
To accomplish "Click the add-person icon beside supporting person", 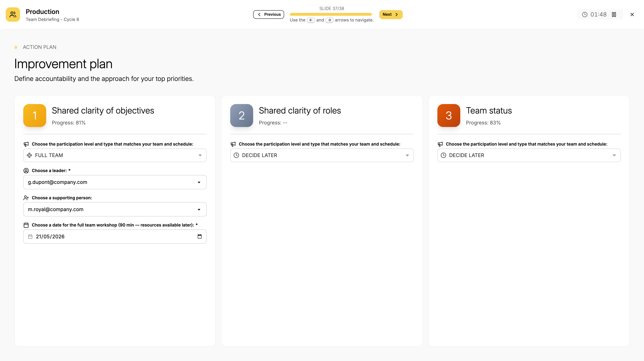I will click(x=26, y=198).
